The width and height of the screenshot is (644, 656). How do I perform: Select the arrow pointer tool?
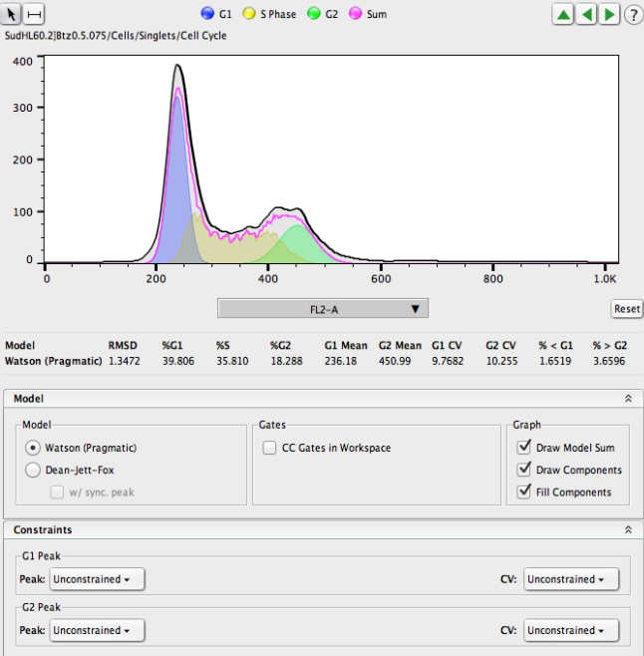(x=10, y=14)
